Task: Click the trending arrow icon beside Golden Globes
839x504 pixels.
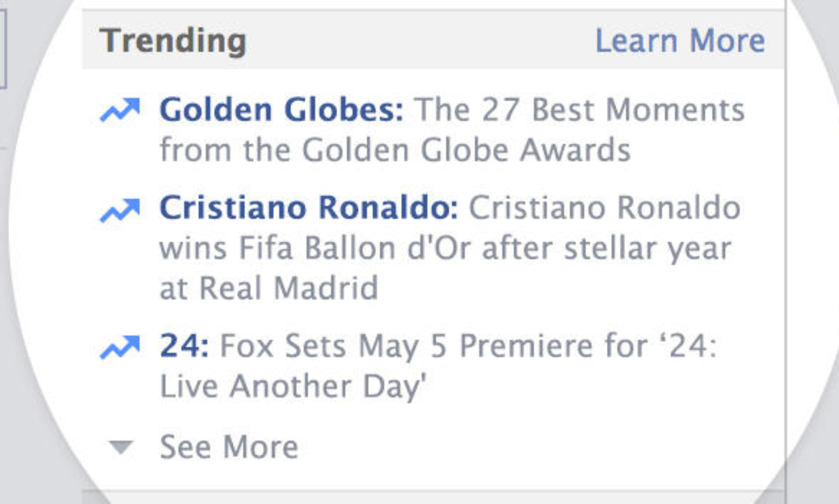Action: pyautogui.click(x=120, y=110)
